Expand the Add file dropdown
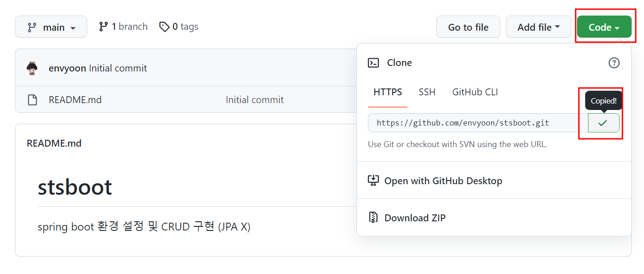Viewport: 644px width, 274px height. tap(539, 27)
